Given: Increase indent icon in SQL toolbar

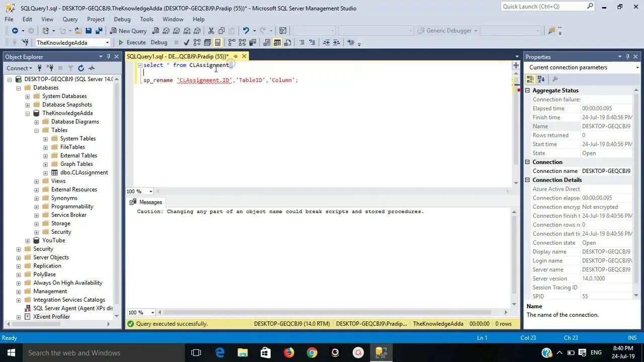Looking at the screenshot, I should [x=337, y=42].
